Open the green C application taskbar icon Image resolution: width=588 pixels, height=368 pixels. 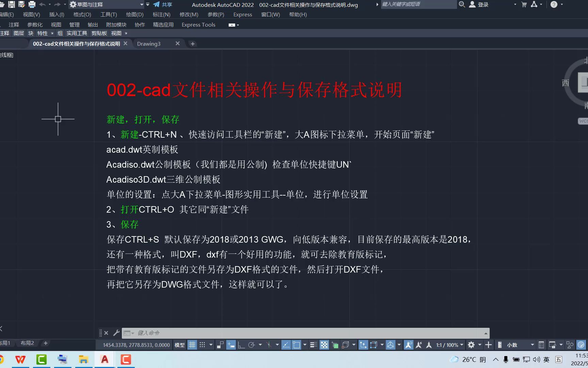point(42,359)
